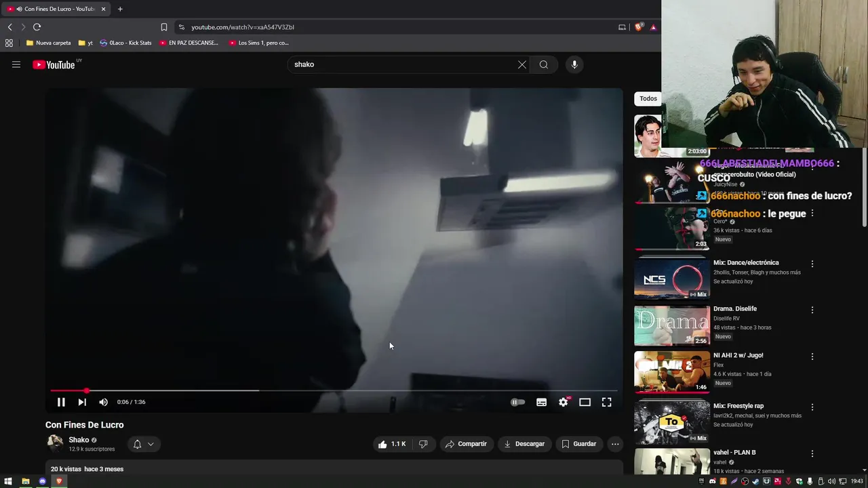Mute the video player volume
This screenshot has height=488, width=868.
pos(103,402)
